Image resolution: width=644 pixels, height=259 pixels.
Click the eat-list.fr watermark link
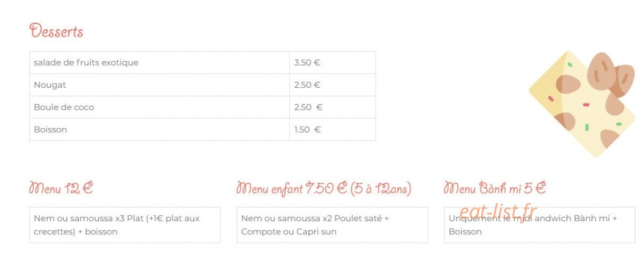tap(498, 211)
